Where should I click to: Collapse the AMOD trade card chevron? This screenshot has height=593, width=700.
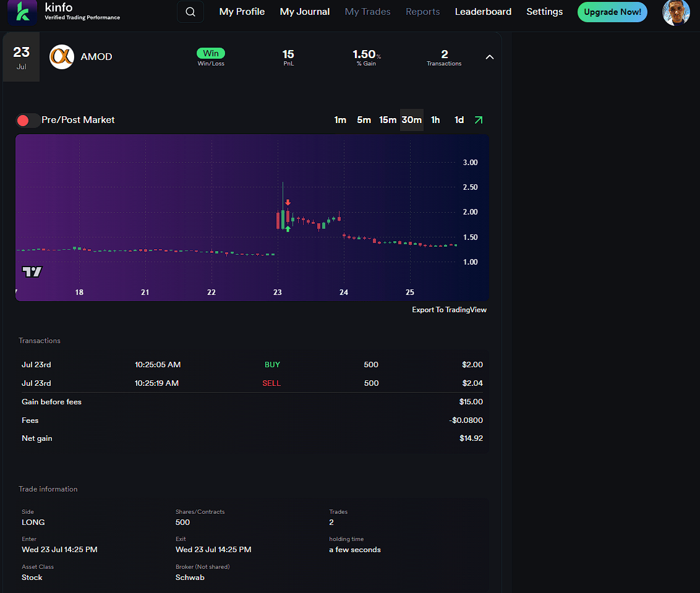(x=490, y=57)
